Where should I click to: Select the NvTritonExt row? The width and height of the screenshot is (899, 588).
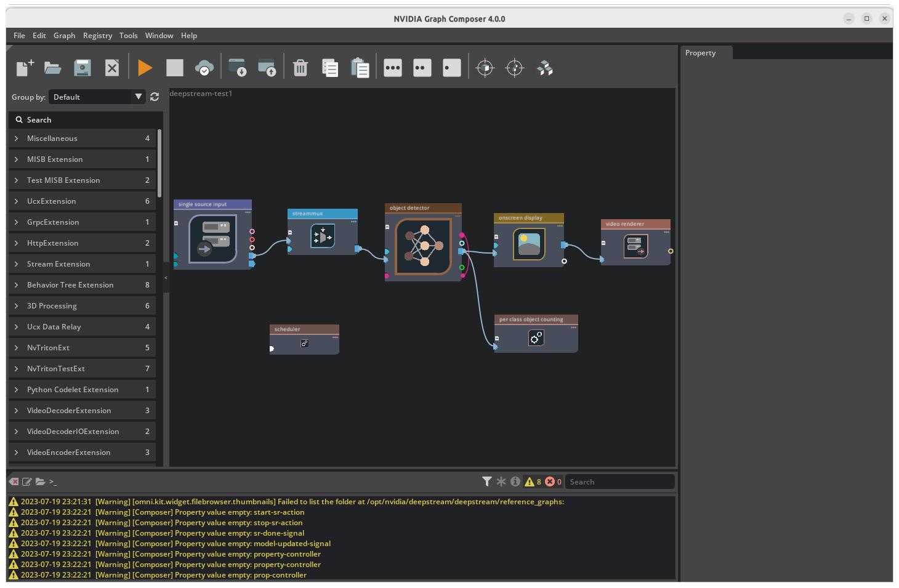(83, 348)
